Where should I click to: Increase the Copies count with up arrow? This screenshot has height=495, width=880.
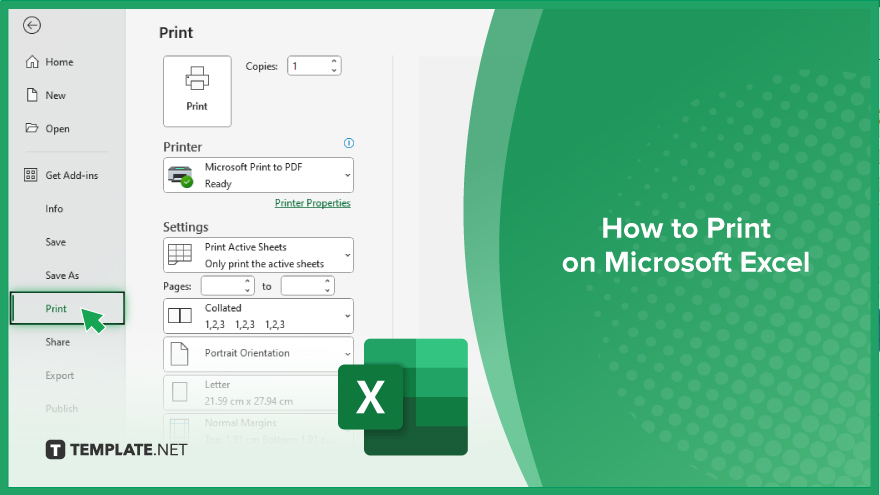coord(334,61)
